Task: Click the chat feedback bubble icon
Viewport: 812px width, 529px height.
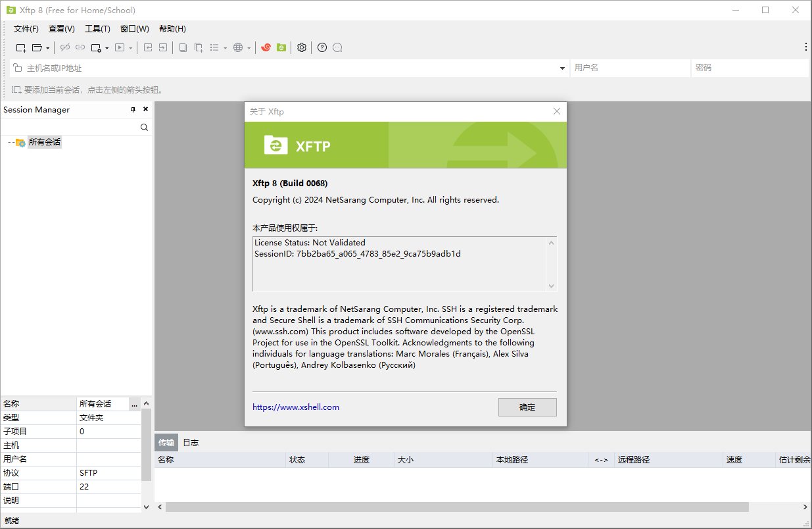Action: [337, 47]
